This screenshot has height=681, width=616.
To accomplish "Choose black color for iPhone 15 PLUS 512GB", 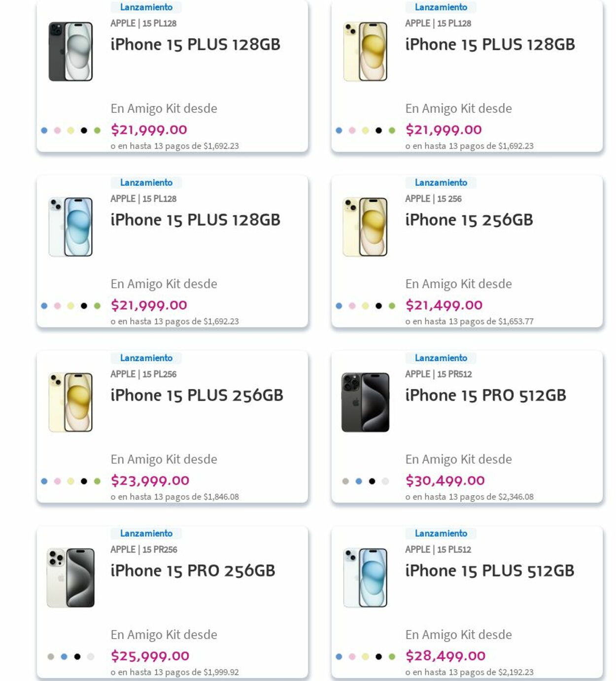I will pyautogui.click(x=378, y=657).
